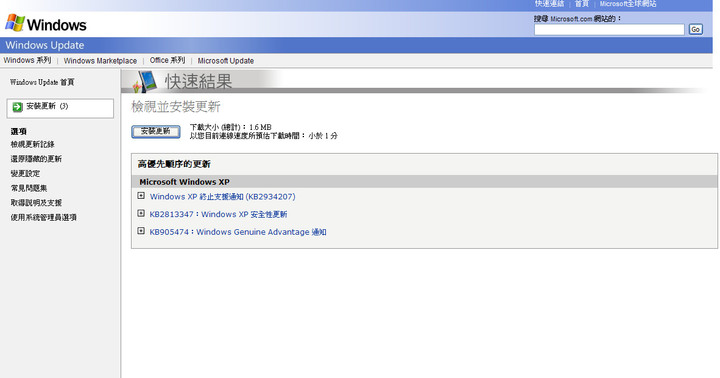Open the Windows 系列 menu item
720x378 pixels.
click(x=27, y=60)
